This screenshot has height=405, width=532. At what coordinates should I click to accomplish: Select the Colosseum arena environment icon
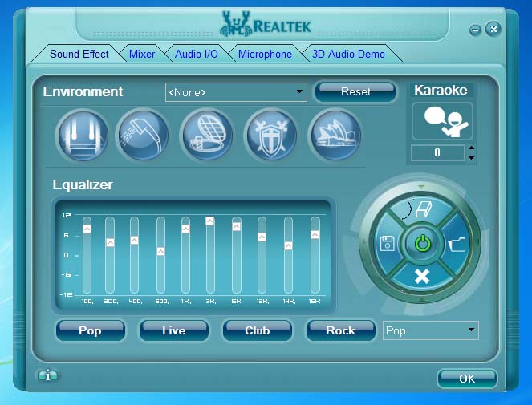tap(207, 135)
